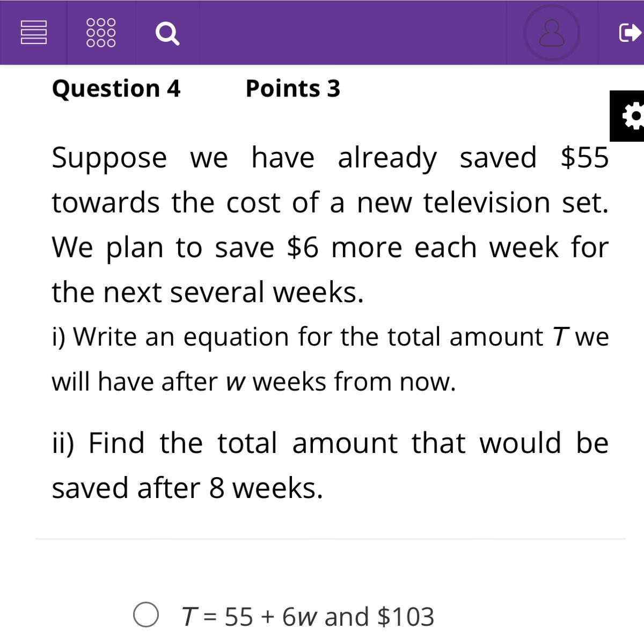Viewport: 644px width, 644px height.
Task: Open the nine-dot grid icon
Action: coord(101,32)
